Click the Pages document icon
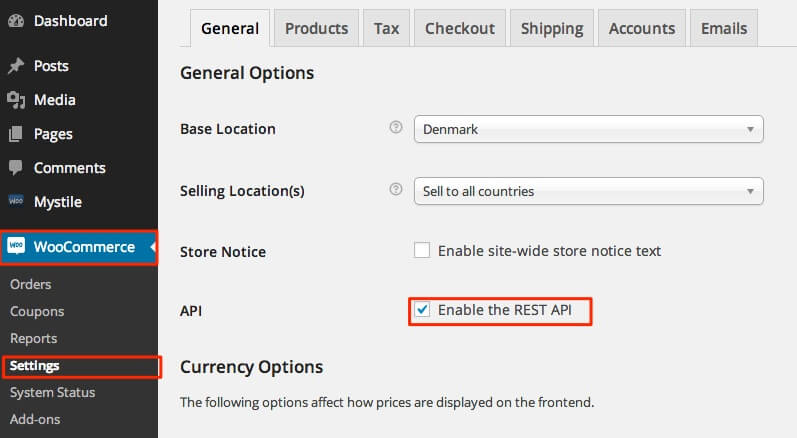The height and width of the screenshot is (438, 797). coord(16,134)
